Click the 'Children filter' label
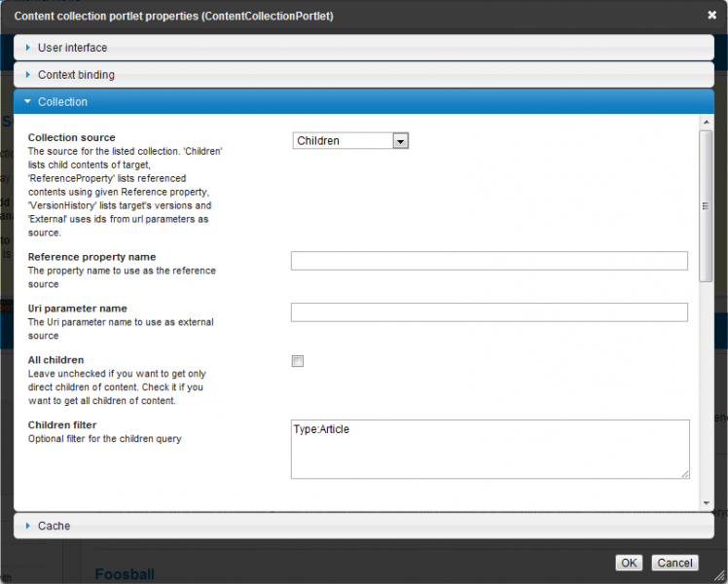The image size is (728, 584). pos(62,424)
